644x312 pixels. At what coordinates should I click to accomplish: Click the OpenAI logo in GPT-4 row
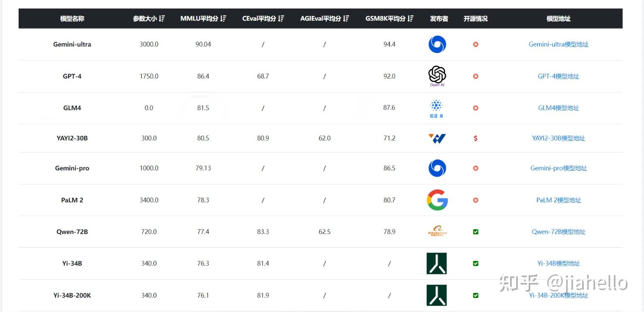pyautogui.click(x=437, y=75)
